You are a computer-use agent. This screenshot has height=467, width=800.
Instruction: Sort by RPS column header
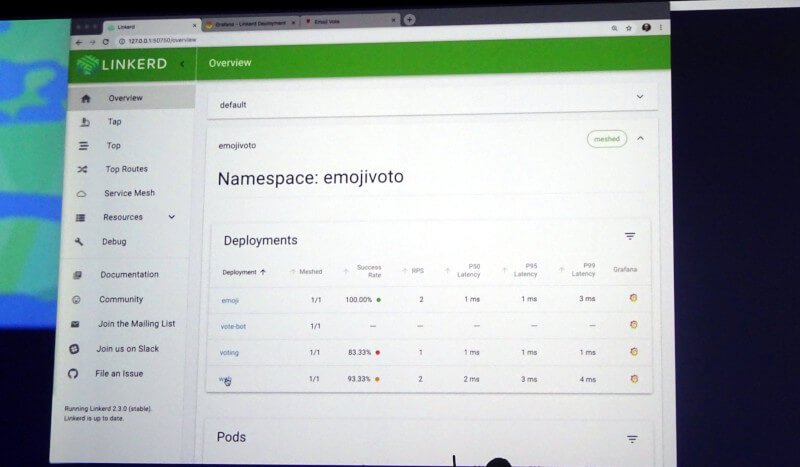coord(413,271)
